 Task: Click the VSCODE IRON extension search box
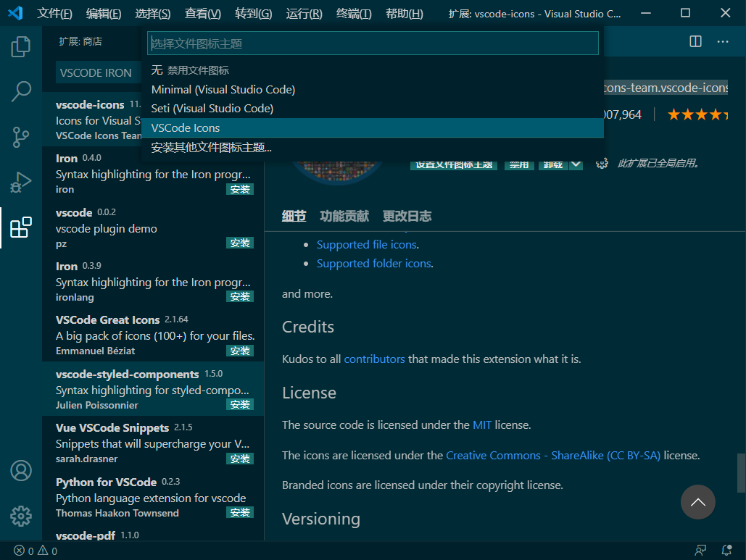99,72
